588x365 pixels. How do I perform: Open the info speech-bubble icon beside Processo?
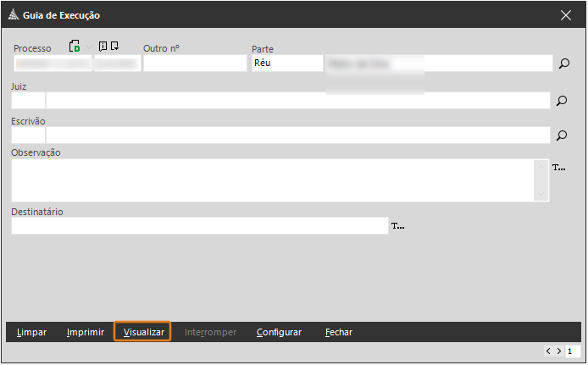[x=103, y=46]
